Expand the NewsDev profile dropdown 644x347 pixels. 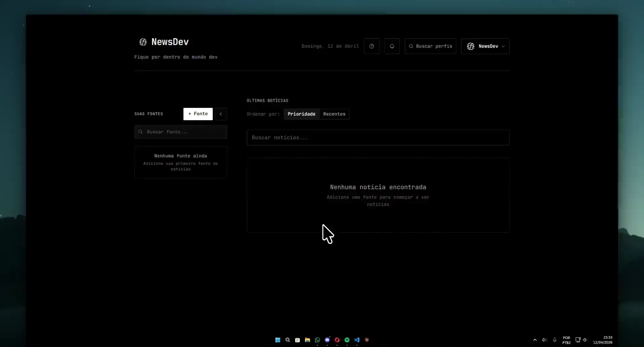point(485,46)
